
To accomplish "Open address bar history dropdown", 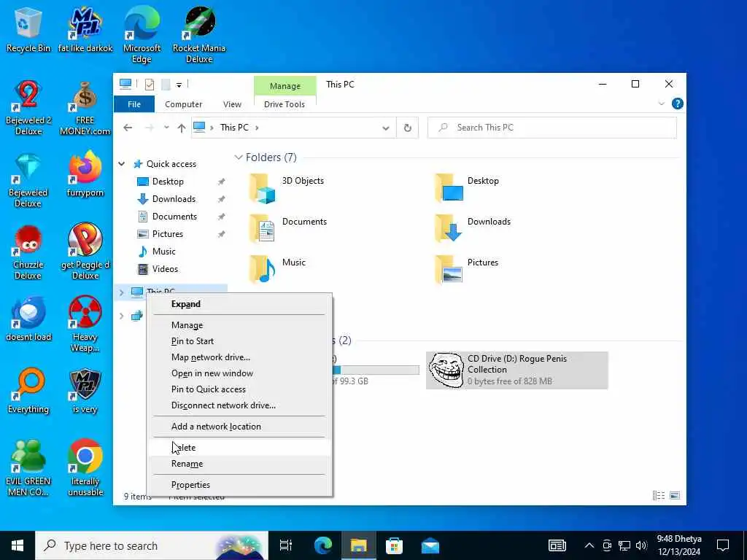I will click(386, 128).
